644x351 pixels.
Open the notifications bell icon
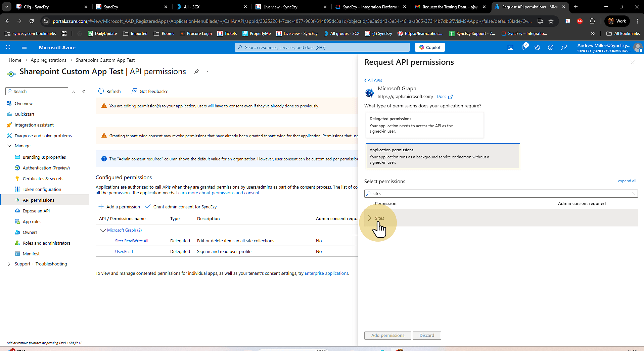pos(524,47)
